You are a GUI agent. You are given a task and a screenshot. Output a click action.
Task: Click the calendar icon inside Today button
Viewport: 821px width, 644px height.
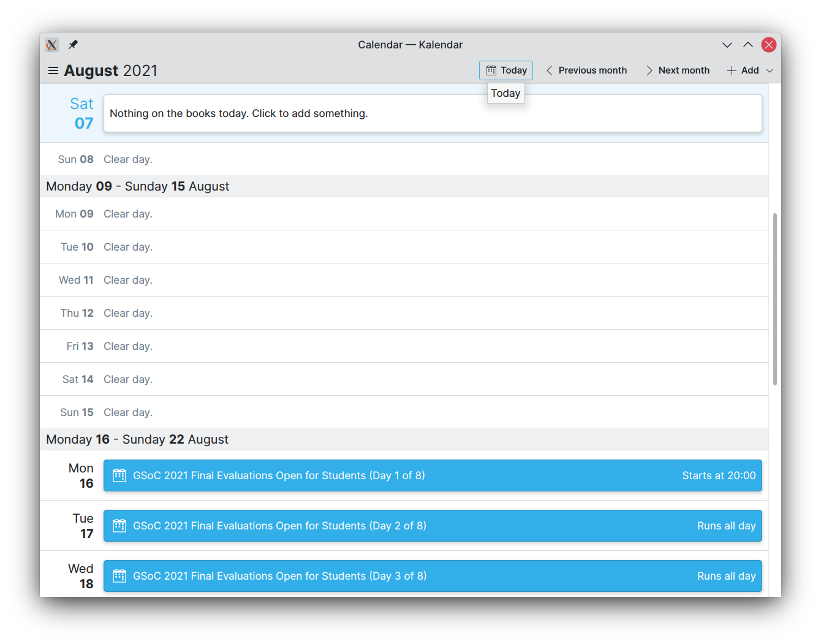[491, 70]
